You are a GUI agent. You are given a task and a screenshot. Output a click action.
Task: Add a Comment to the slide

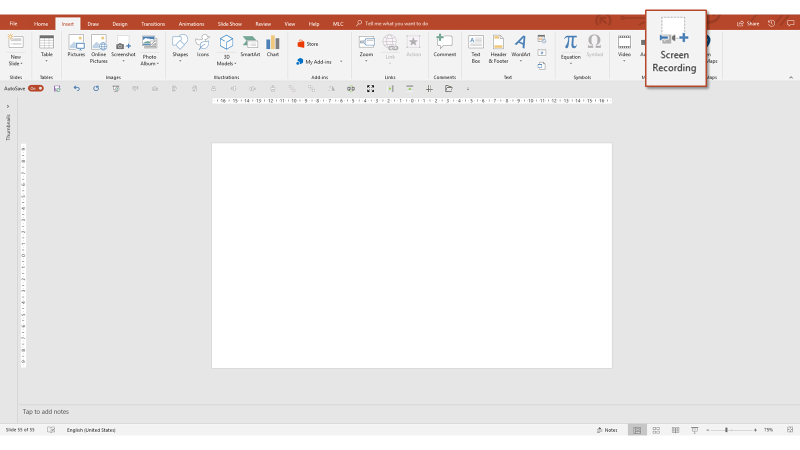[x=444, y=46]
